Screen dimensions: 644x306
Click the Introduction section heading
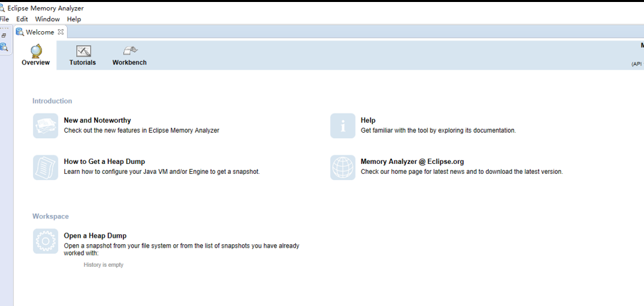[x=52, y=101]
